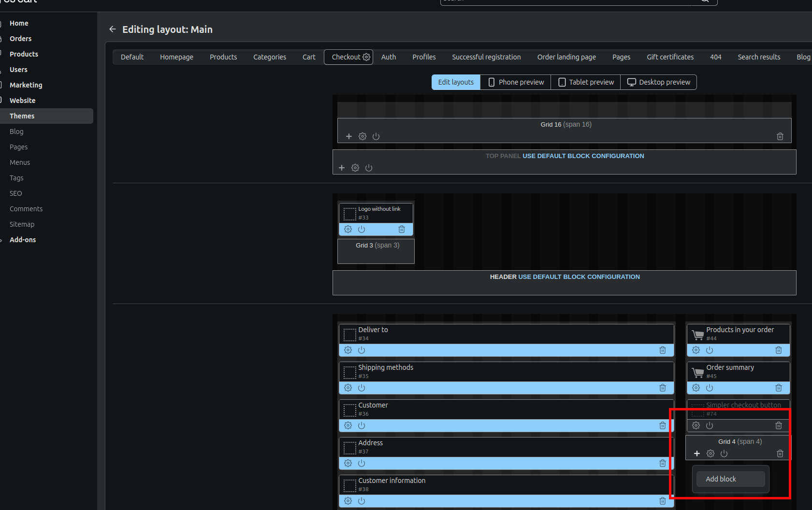The image size is (812, 510).
Task: Toggle Grid 16 power status
Action: (x=376, y=136)
